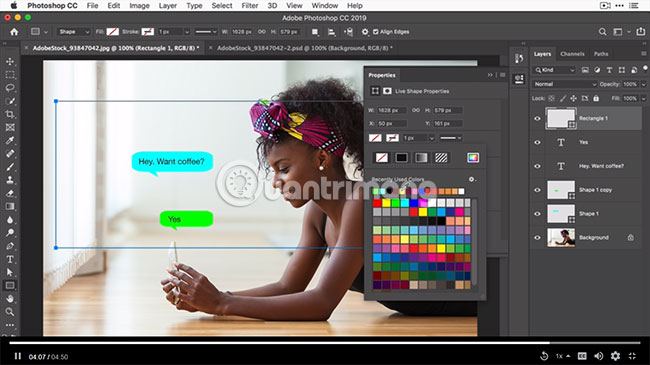The image size is (650, 365).
Task: Select the Pen tool
Action: tap(10, 246)
